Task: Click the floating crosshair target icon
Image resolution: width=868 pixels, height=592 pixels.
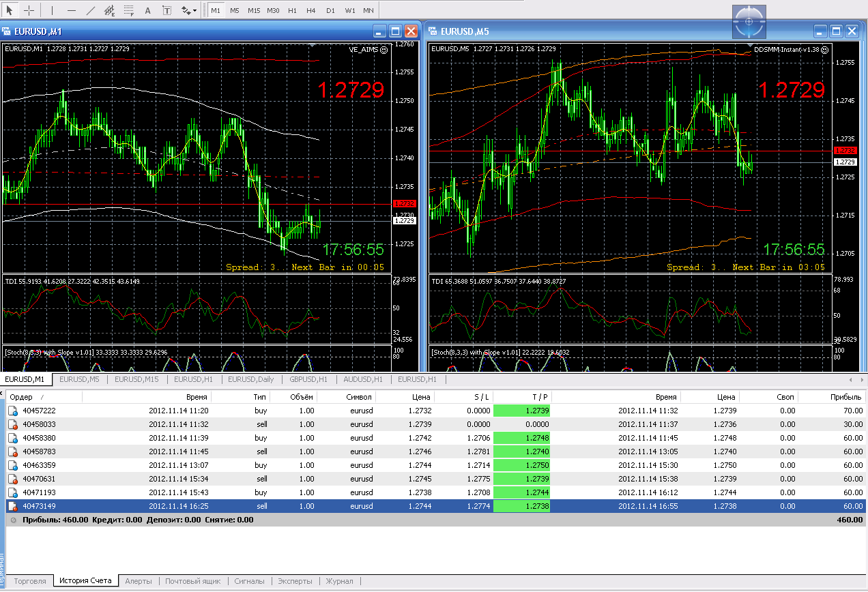Action: tap(749, 22)
